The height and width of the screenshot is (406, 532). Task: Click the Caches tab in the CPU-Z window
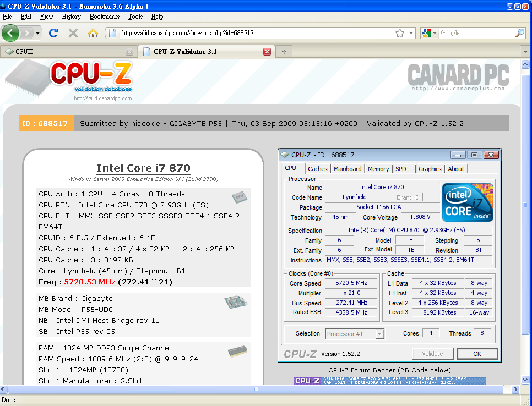click(318, 169)
